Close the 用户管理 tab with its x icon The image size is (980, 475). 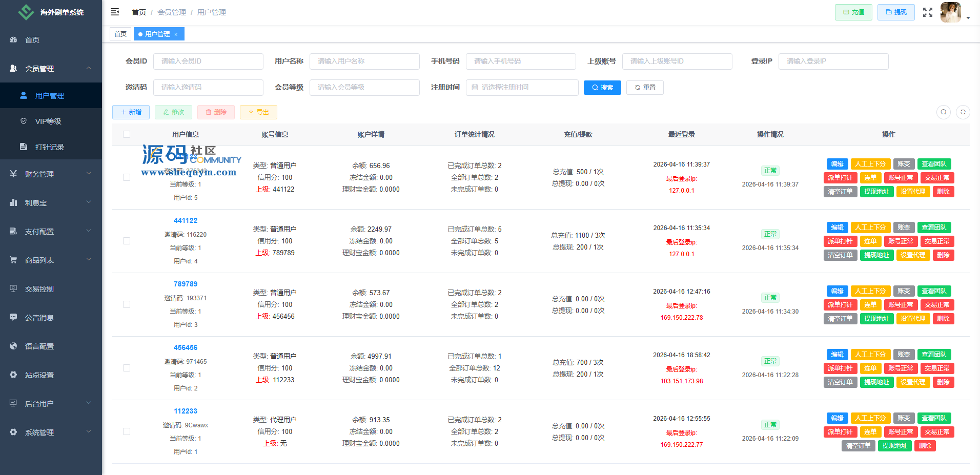176,34
